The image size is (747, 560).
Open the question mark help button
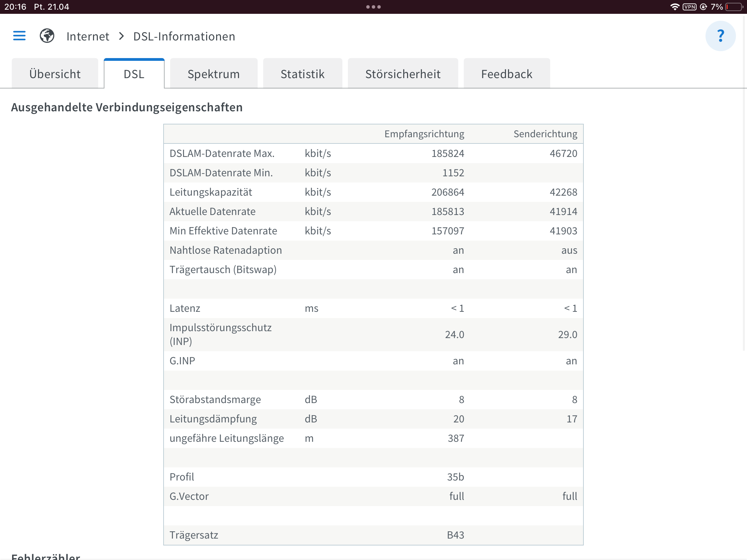click(720, 36)
